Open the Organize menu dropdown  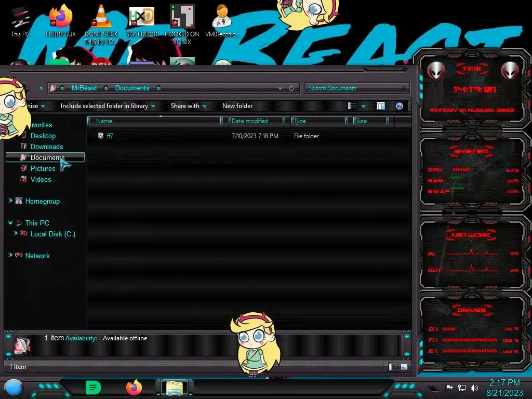pyautogui.click(x=35, y=106)
